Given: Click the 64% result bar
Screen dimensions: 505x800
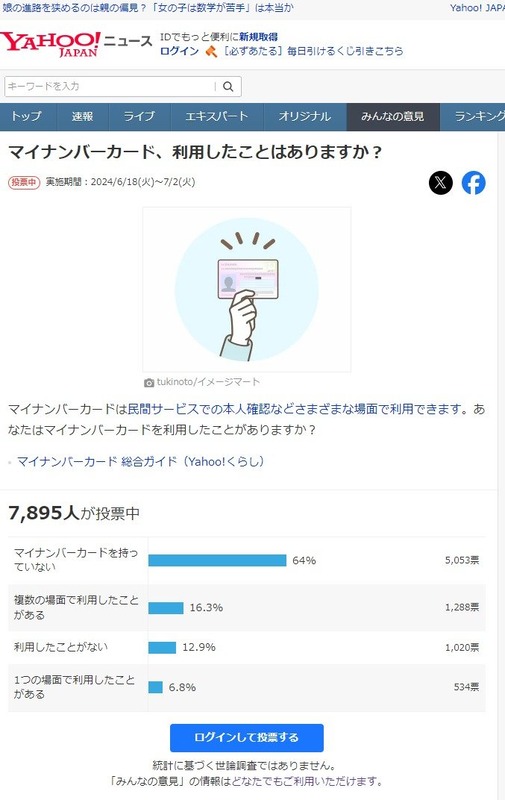Looking at the screenshot, I should click(217, 560).
